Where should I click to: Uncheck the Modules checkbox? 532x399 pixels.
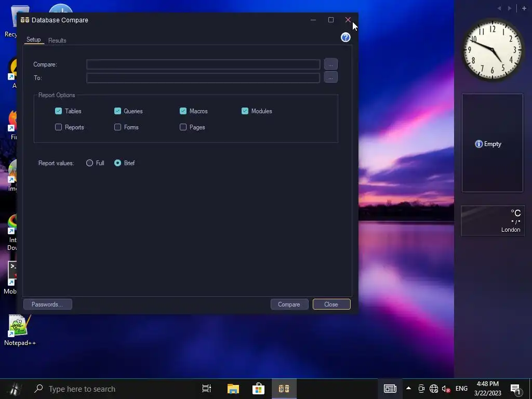pyautogui.click(x=245, y=111)
